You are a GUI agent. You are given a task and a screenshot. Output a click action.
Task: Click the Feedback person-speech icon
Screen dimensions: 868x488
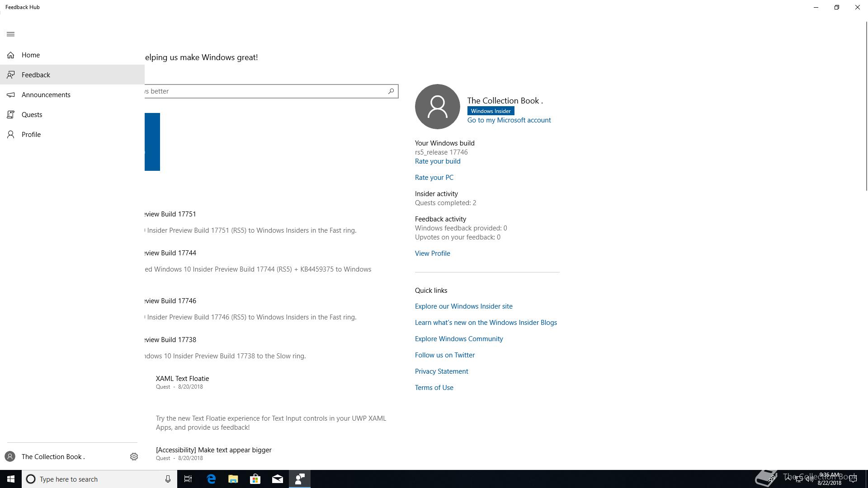click(11, 75)
